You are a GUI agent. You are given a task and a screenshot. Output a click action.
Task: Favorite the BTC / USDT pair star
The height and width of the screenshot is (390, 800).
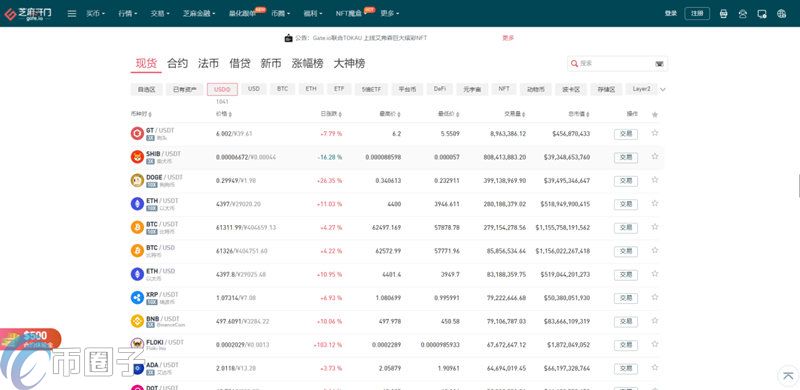click(655, 227)
